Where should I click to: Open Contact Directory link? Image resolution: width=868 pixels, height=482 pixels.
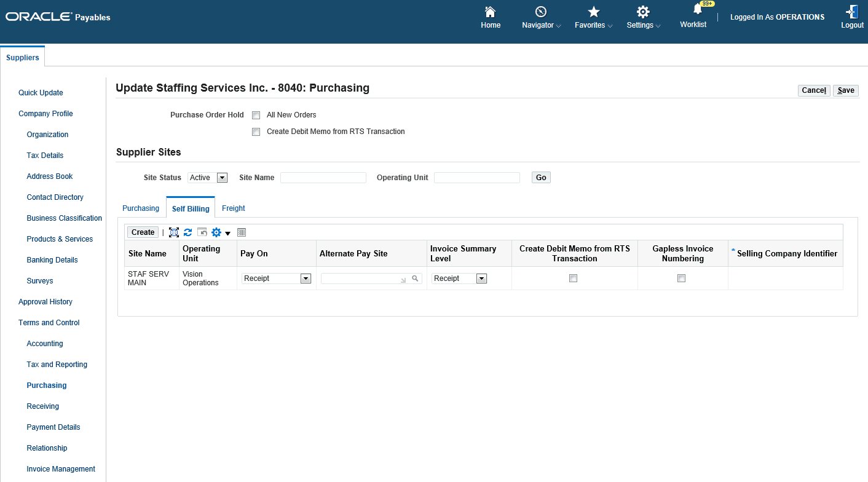[x=55, y=197]
